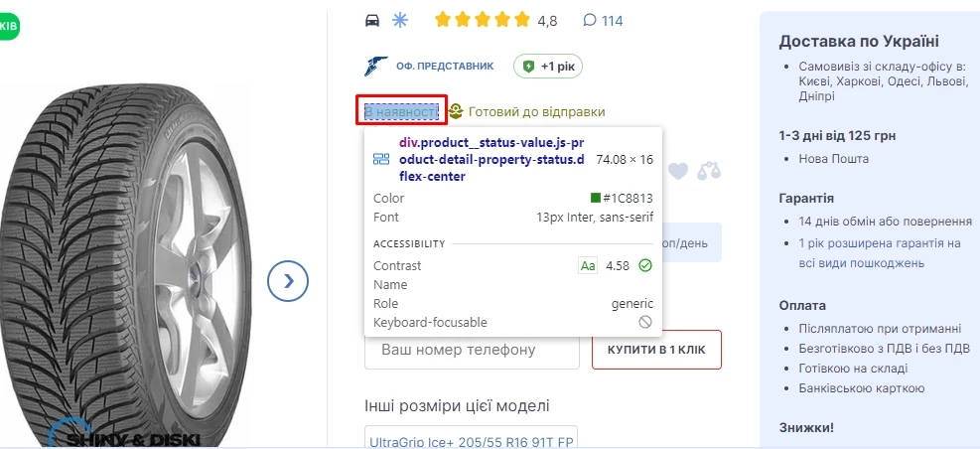Click the 14 днів обмін або повернення text

click(885, 222)
